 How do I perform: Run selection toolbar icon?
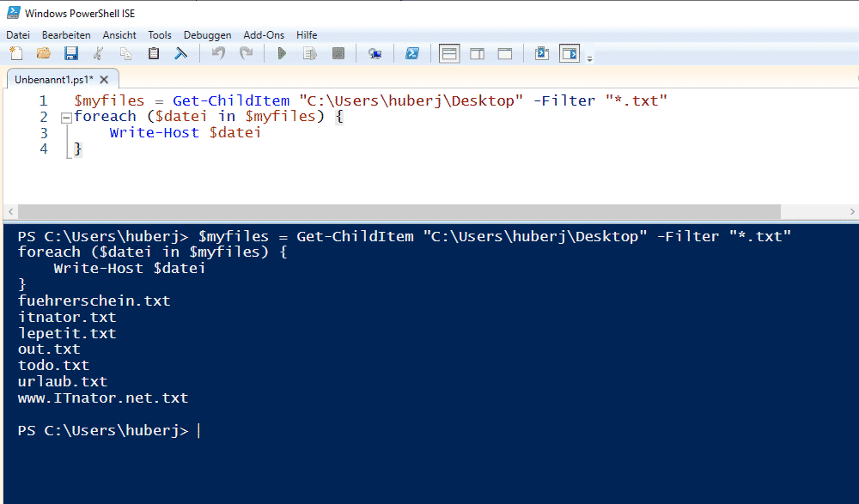tap(310, 53)
